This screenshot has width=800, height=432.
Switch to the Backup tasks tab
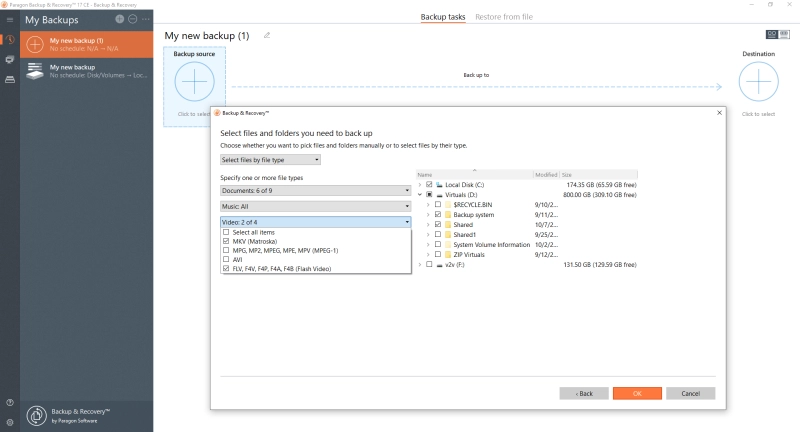click(443, 17)
